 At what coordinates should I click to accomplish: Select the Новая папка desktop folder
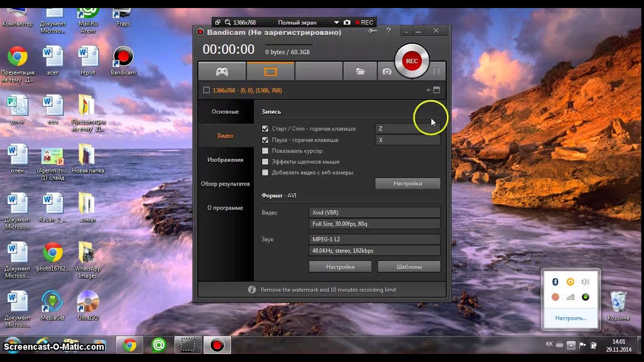coord(88,159)
